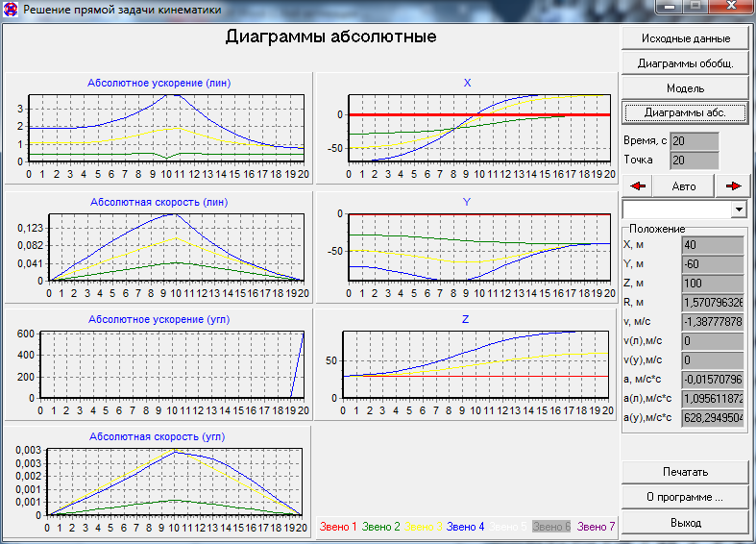Click the a(у),м/с*с value field
Screen dimensions: 756x544
click(x=713, y=418)
